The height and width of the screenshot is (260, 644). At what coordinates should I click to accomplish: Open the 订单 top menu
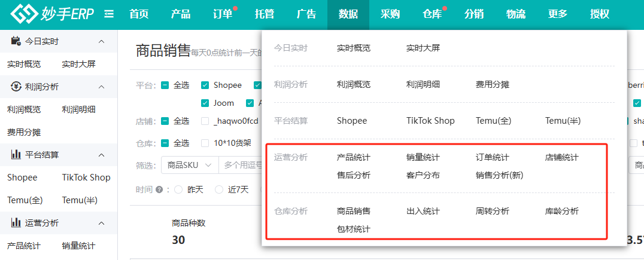[223, 14]
